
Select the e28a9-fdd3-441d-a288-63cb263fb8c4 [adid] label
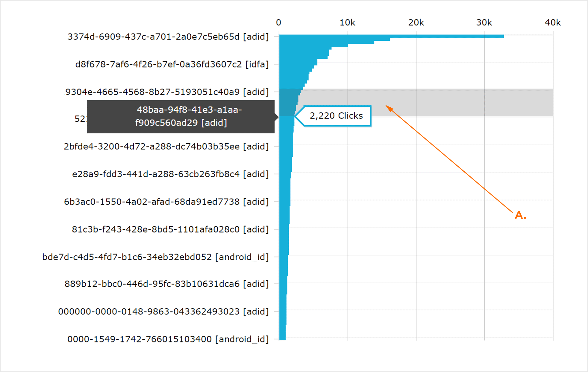[x=170, y=174]
